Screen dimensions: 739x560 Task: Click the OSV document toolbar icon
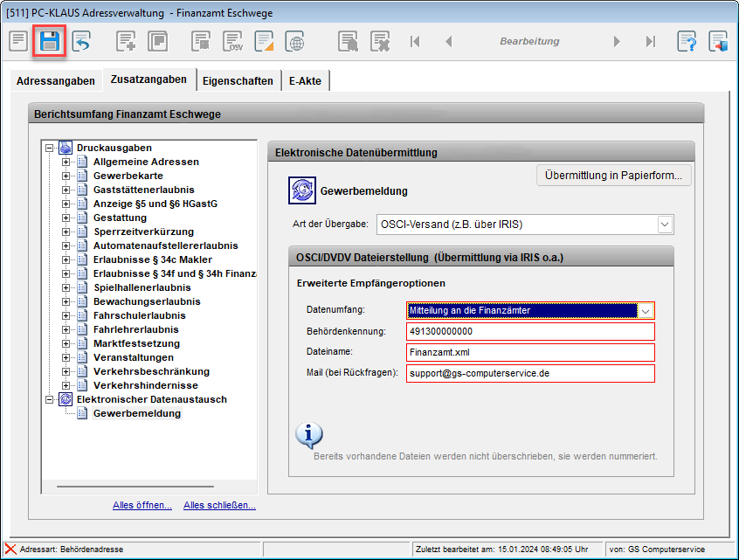tap(233, 41)
